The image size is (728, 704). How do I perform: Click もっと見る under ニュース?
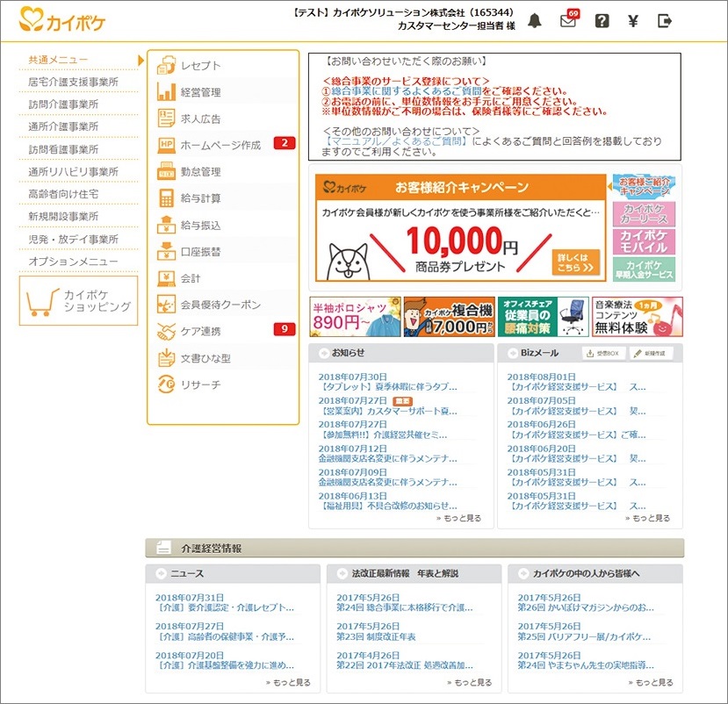pos(288,682)
